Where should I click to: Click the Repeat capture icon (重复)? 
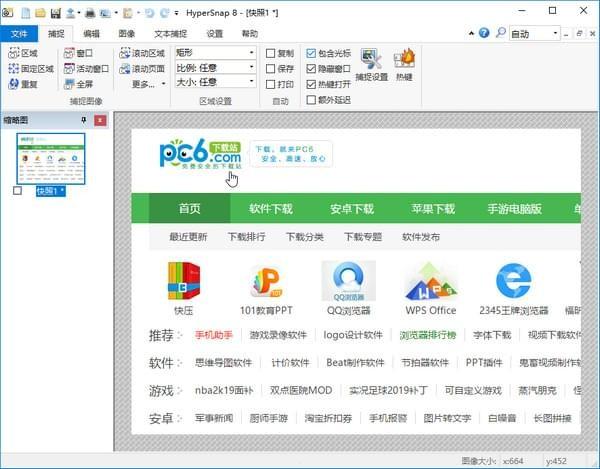[x=23, y=84]
